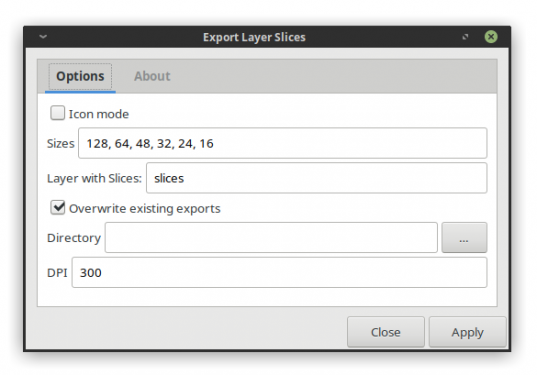Focus the Sizes input field
This screenshot has height=375, width=537.
pyautogui.click(x=283, y=143)
